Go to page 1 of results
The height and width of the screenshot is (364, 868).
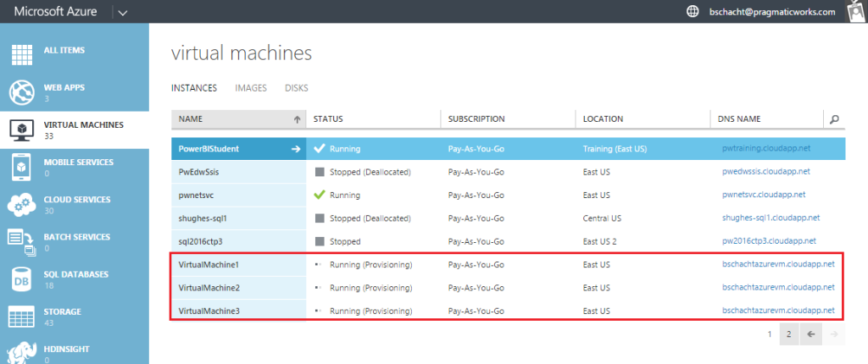(770, 334)
